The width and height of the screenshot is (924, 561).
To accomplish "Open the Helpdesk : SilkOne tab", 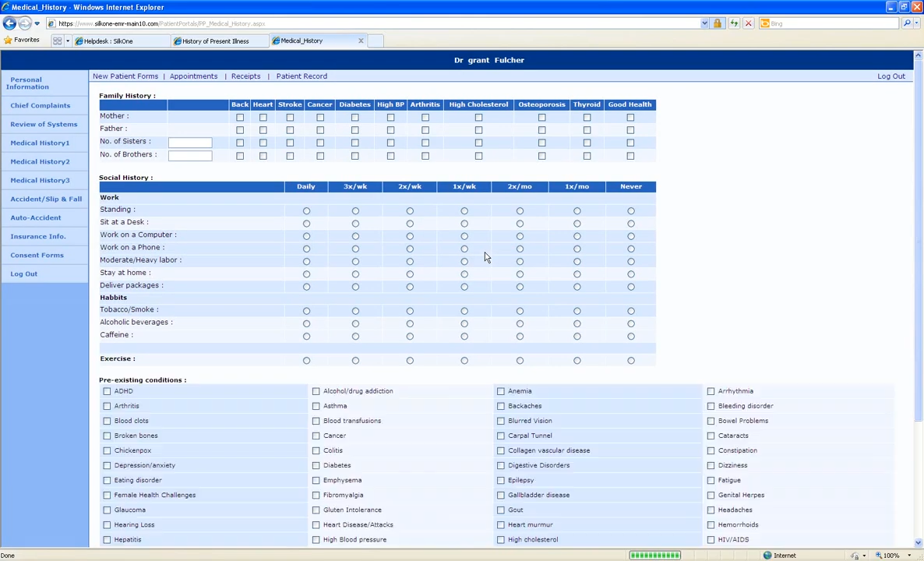I will tap(108, 41).
